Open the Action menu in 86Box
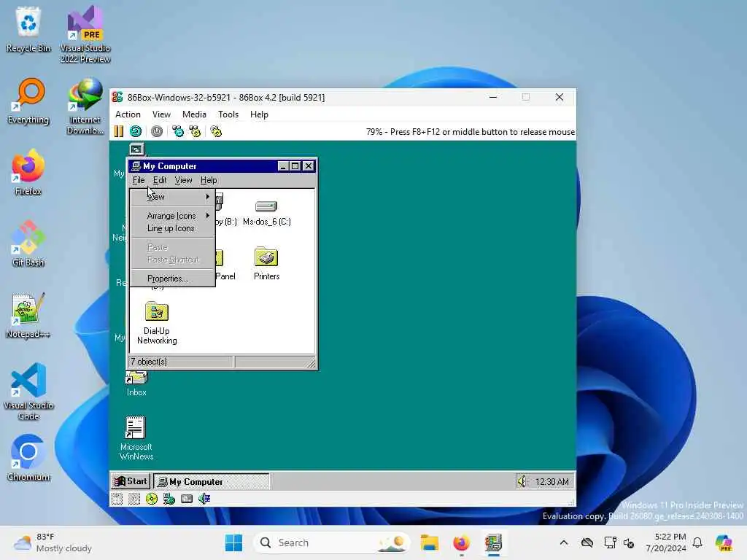Image resolution: width=747 pixels, height=560 pixels. pyautogui.click(x=128, y=114)
